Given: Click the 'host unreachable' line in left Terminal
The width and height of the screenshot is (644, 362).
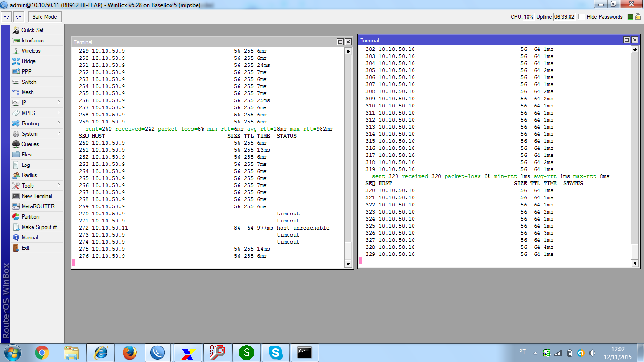Looking at the screenshot, I should (x=204, y=228).
